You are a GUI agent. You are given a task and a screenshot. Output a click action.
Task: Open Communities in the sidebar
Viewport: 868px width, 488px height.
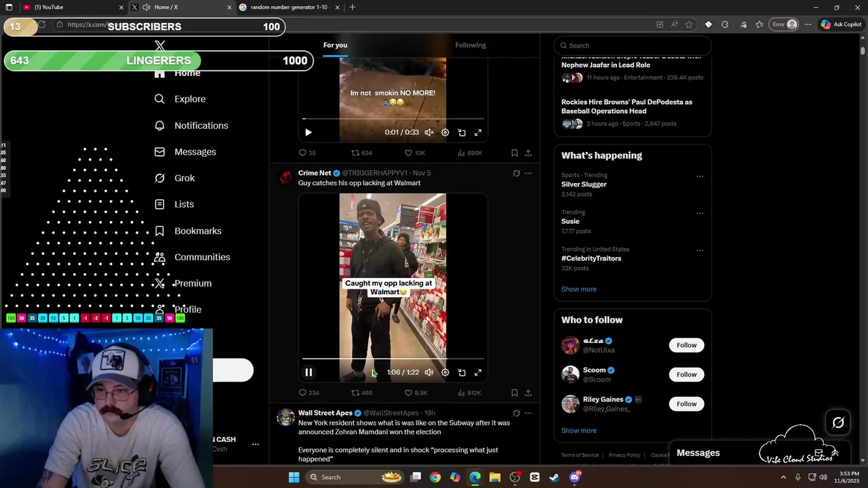click(192, 257)
